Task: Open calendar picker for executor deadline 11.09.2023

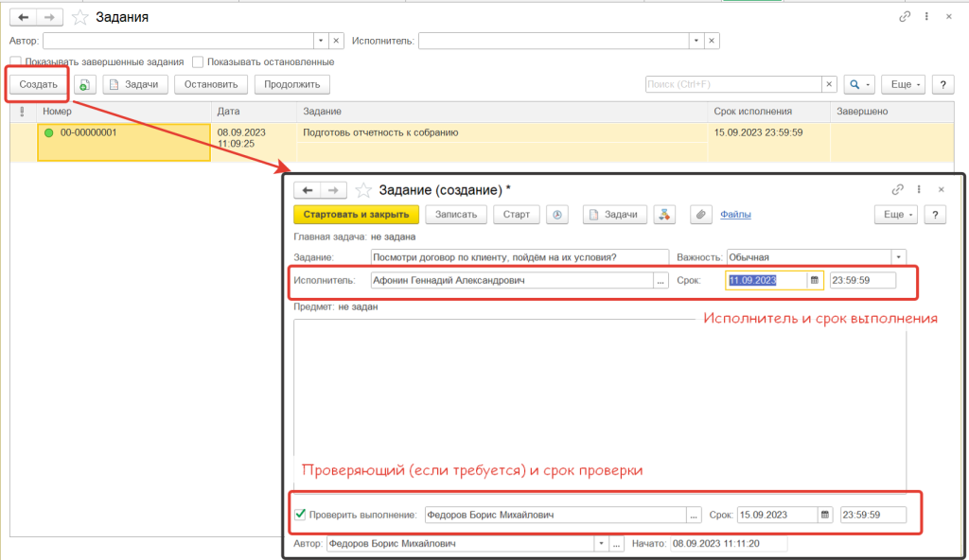Action: point(814,281)
